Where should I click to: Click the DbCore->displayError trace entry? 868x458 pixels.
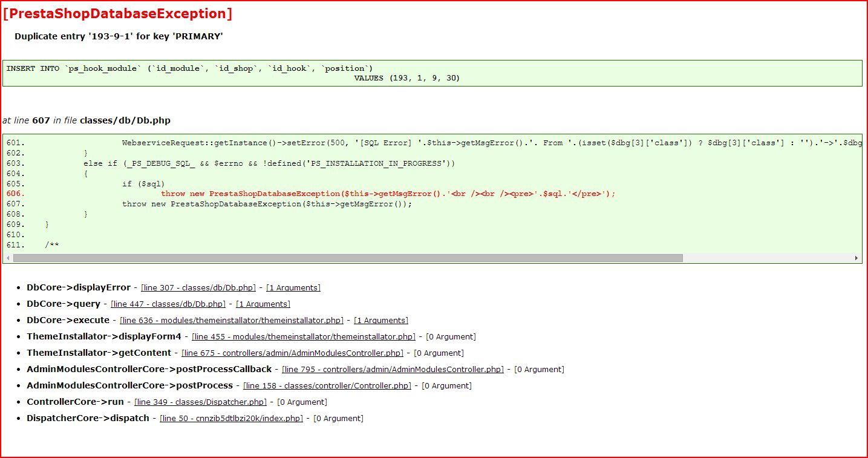click(79, 288)
